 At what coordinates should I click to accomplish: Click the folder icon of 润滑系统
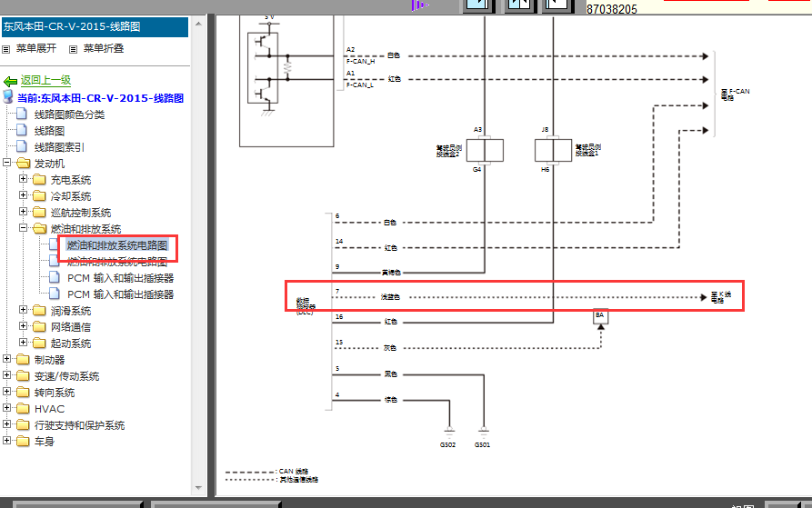click(39, 311)
